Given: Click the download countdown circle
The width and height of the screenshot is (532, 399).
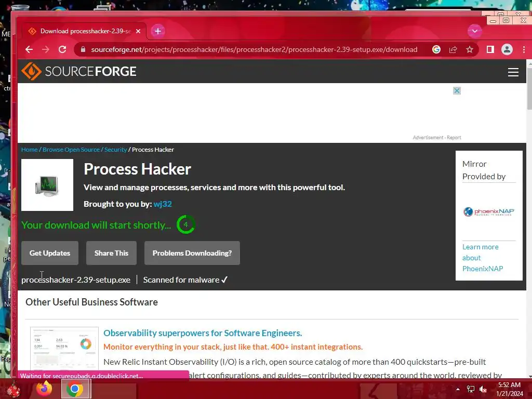Looking at the screenshot, I should (x=185, y=224).
